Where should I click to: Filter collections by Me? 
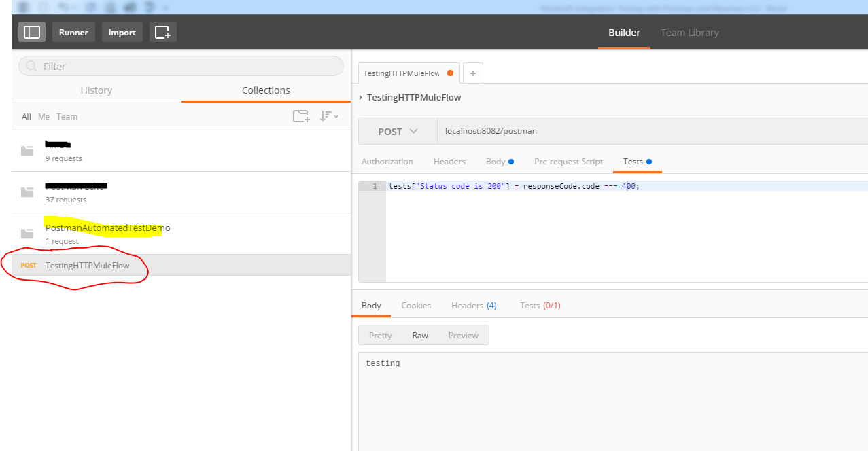click(44, 117)
